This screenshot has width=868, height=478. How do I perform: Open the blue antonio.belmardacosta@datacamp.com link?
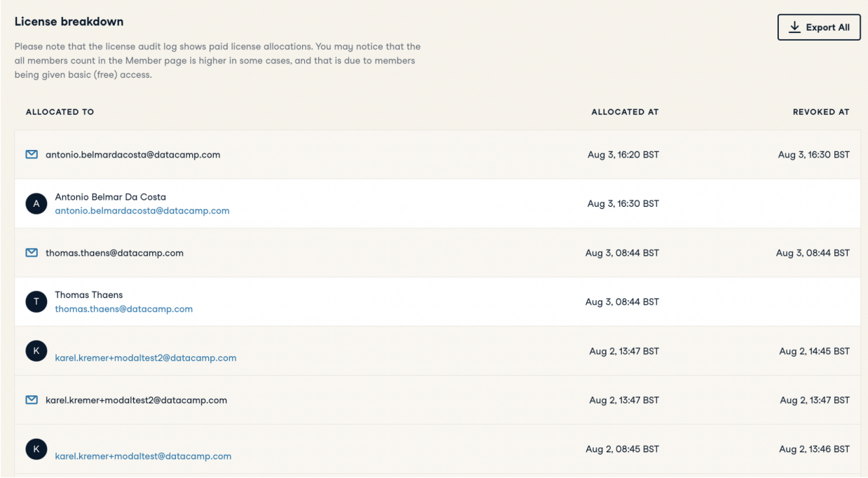[x=142, y=211]
